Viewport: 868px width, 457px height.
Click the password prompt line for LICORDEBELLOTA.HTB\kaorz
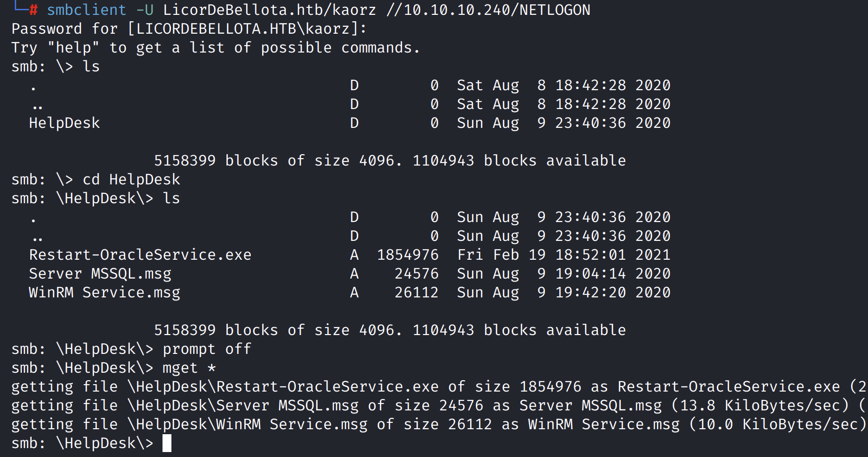tap(189, 29)
